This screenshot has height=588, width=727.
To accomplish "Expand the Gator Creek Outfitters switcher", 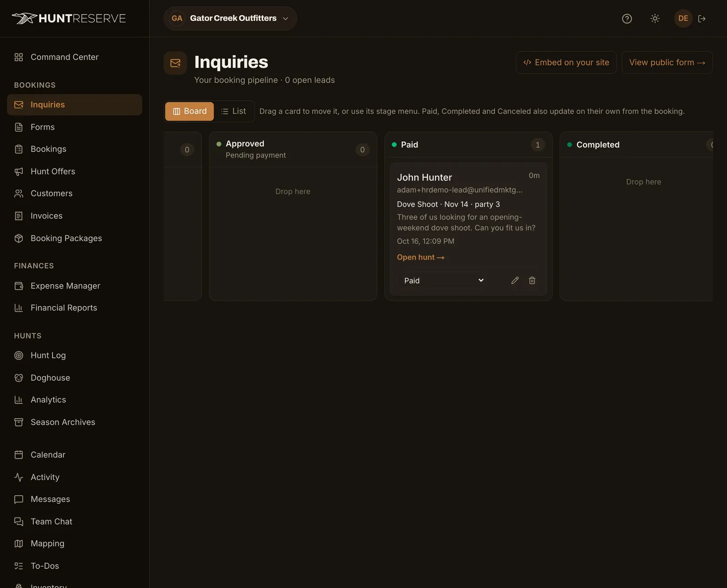I will [x=230, y=18].
